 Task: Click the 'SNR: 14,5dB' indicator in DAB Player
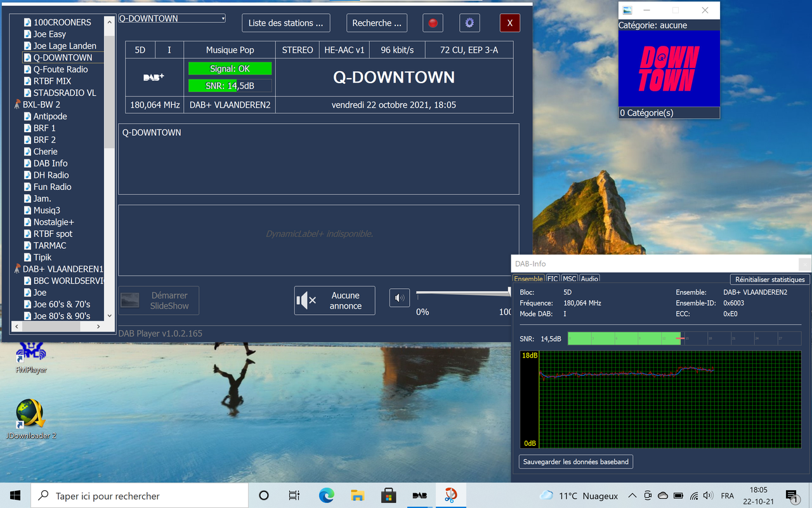(x=230, y=85)
